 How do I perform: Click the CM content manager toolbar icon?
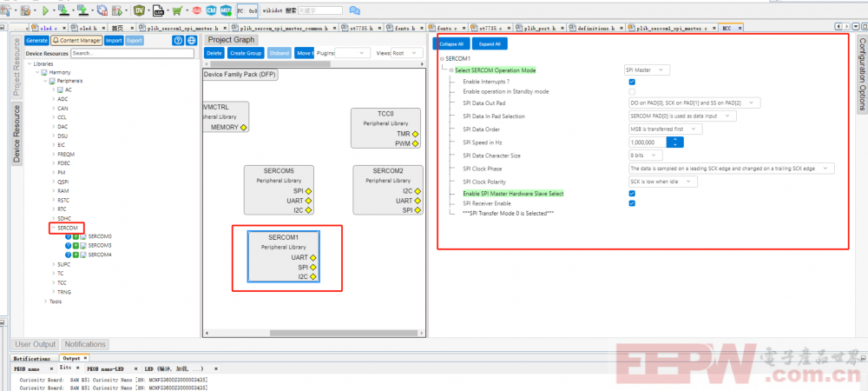pyautogui.click(x=212, y=10)
